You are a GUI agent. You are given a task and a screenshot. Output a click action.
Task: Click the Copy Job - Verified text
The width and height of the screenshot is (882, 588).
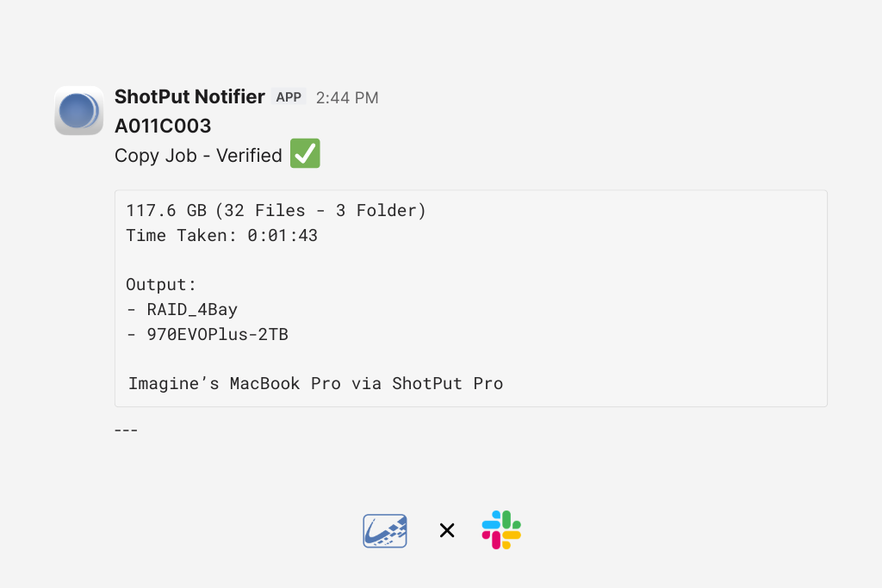(198, 156)
